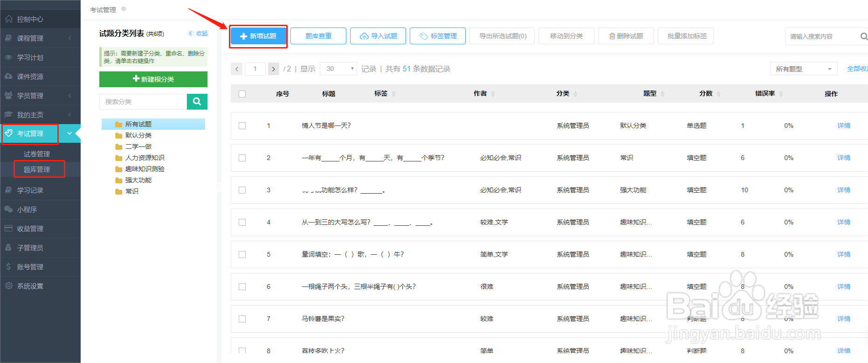The width and height of the screenshot is (868, 363).
Task: Open the records-per-page 30 dropdown
Action: (x=338, y=69)
